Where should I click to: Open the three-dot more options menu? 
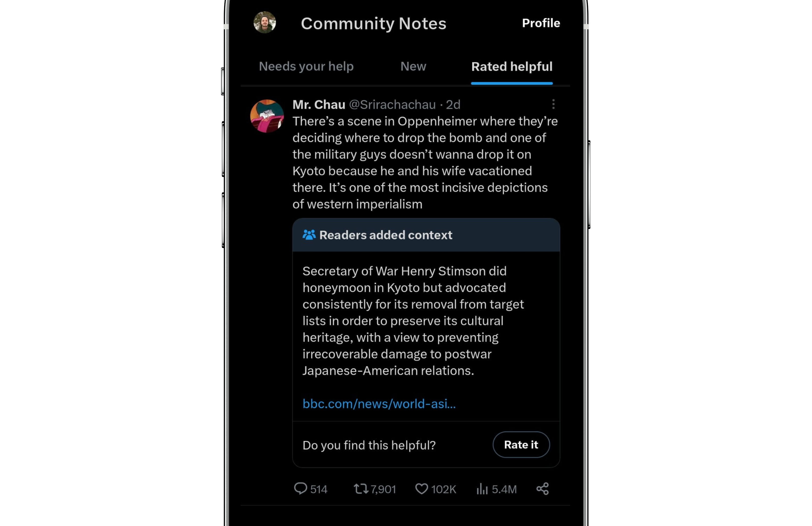click(x=553, y=104)
